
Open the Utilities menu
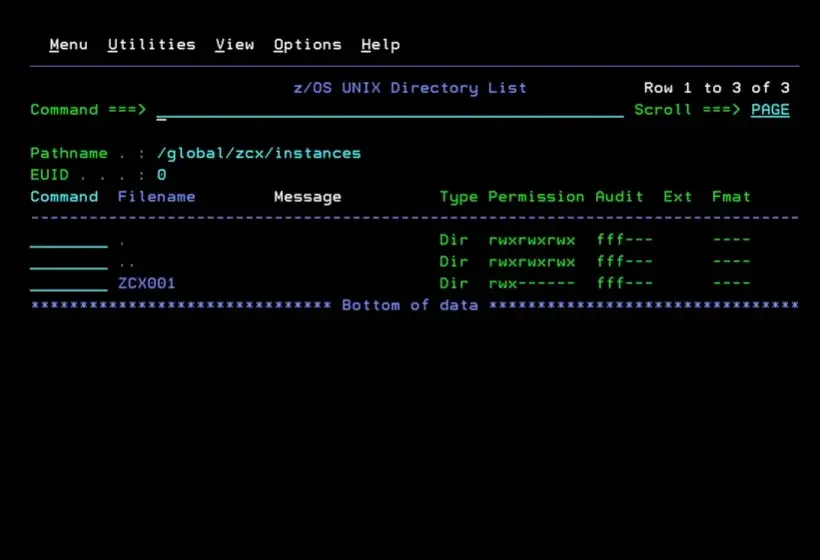[x=152, y=45]
